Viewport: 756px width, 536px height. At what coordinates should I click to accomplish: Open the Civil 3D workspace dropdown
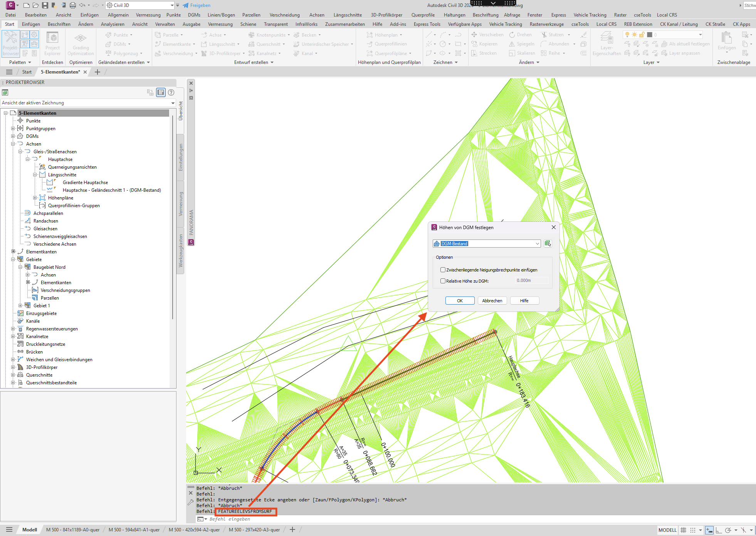pos(141,5)
